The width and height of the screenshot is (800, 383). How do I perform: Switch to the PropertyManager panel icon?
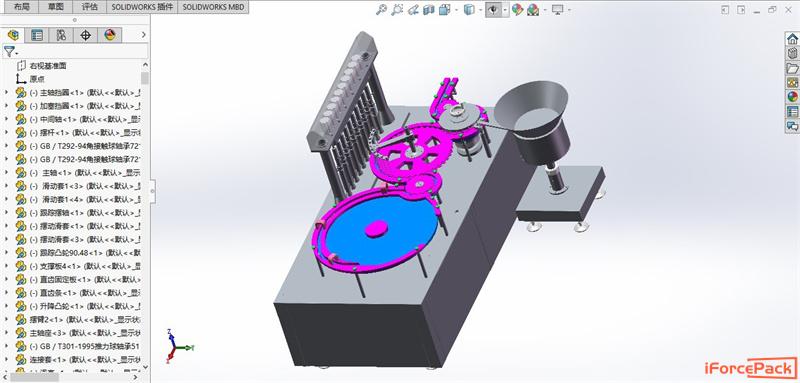coord(37,35)
